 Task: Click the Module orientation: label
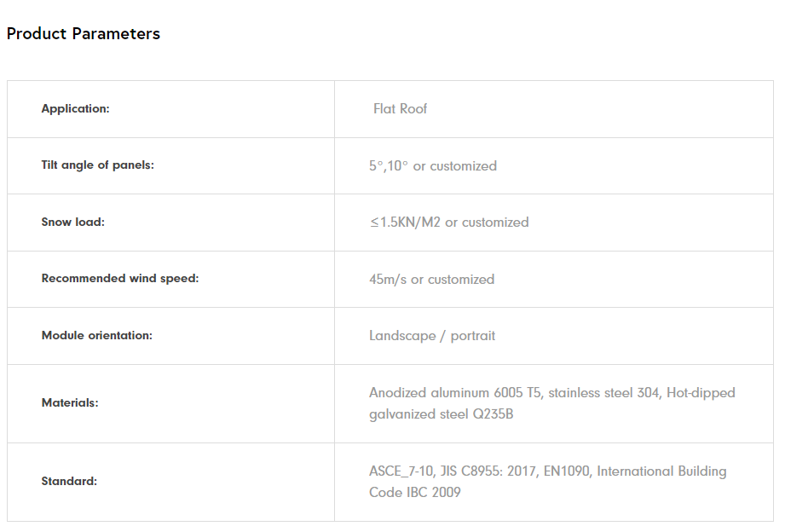tap(96, 335)
